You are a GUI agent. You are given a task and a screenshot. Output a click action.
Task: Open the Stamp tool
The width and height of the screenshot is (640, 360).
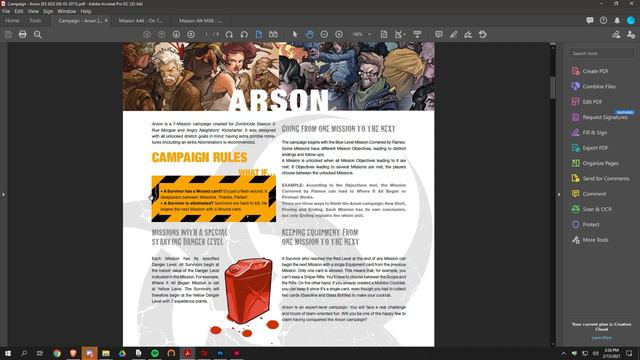[x=483, y=35]
